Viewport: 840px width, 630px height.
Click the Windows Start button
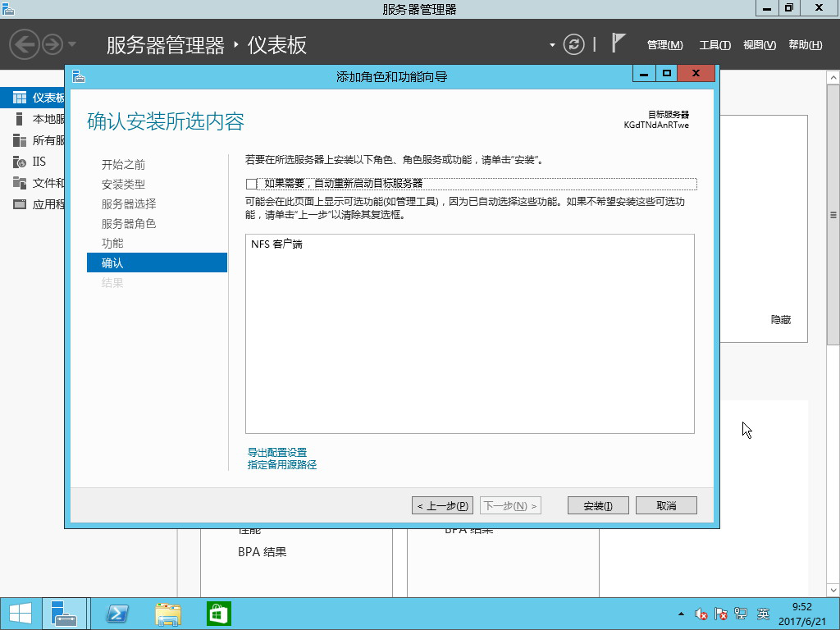click(20, 614)
